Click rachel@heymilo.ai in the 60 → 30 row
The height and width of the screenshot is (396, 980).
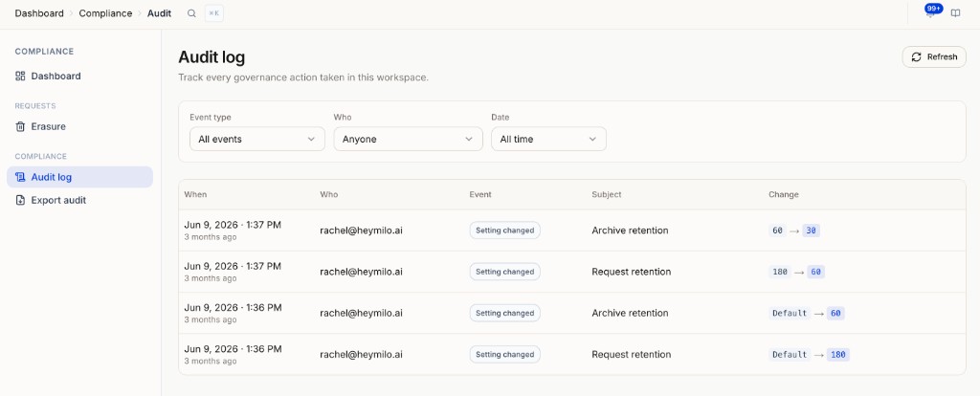coord(361,231)
